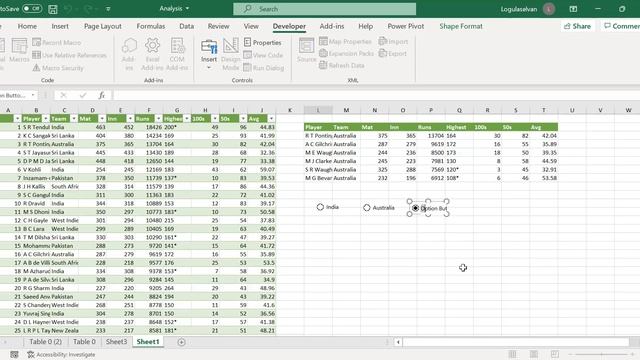The width and height of the screenshot is (640, 360).
Task: Switch to the Page Layout tab
Action: [103, 26]
